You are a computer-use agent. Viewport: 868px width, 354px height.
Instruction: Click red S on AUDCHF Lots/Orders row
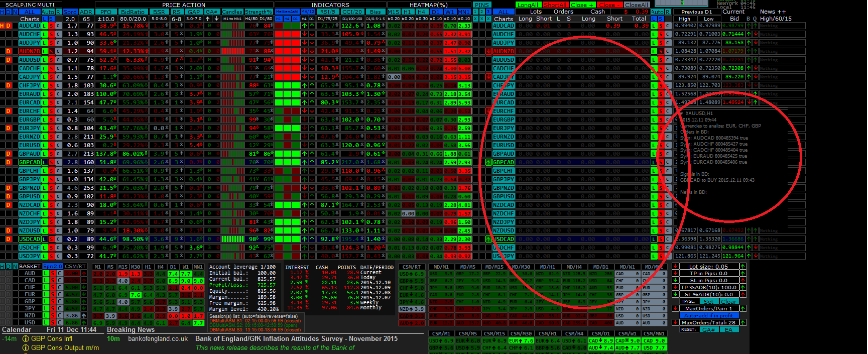tap(661, 34)
